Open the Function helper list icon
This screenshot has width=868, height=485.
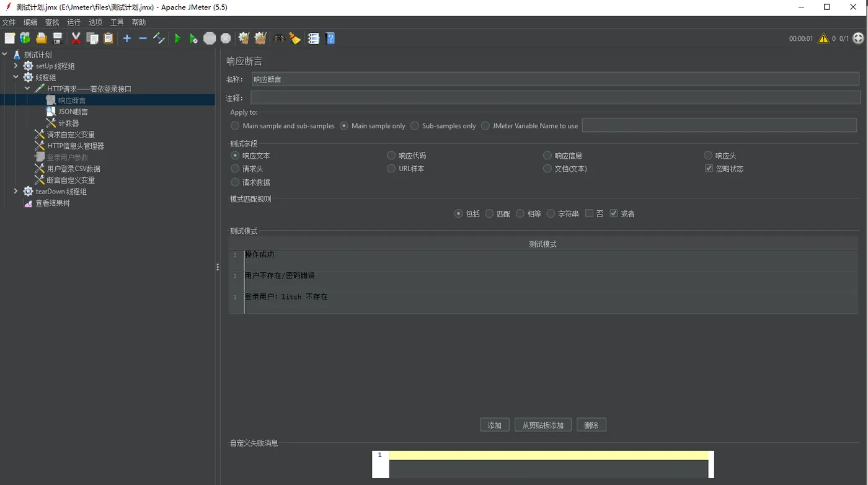click(314, 38)
